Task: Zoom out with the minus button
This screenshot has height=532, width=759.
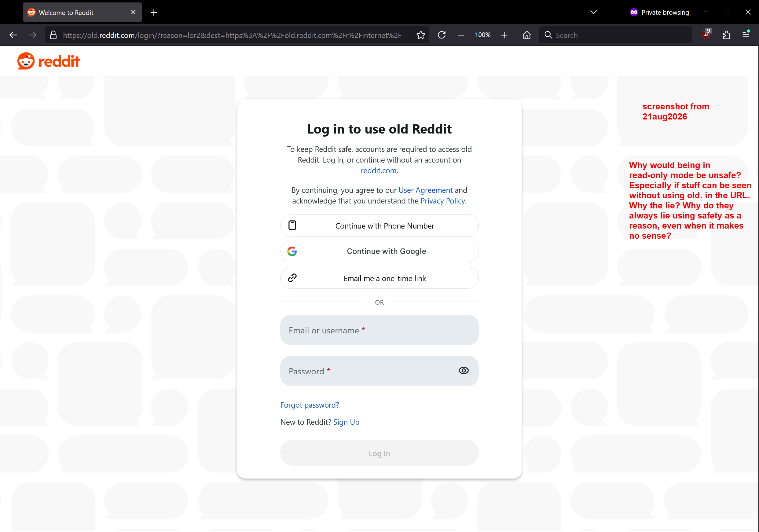Action: 461,35
